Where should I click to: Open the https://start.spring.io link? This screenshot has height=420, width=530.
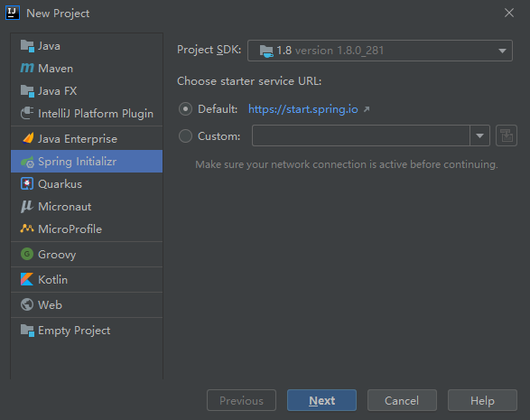(303, 109)
